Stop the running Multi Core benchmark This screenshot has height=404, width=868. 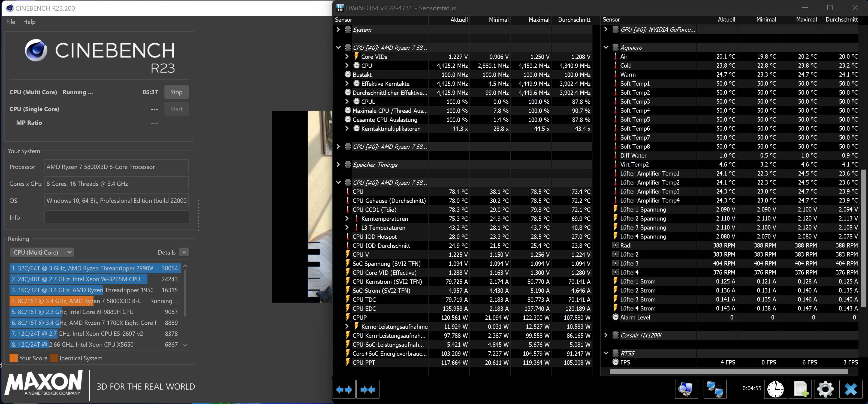[x=176, y=92]
